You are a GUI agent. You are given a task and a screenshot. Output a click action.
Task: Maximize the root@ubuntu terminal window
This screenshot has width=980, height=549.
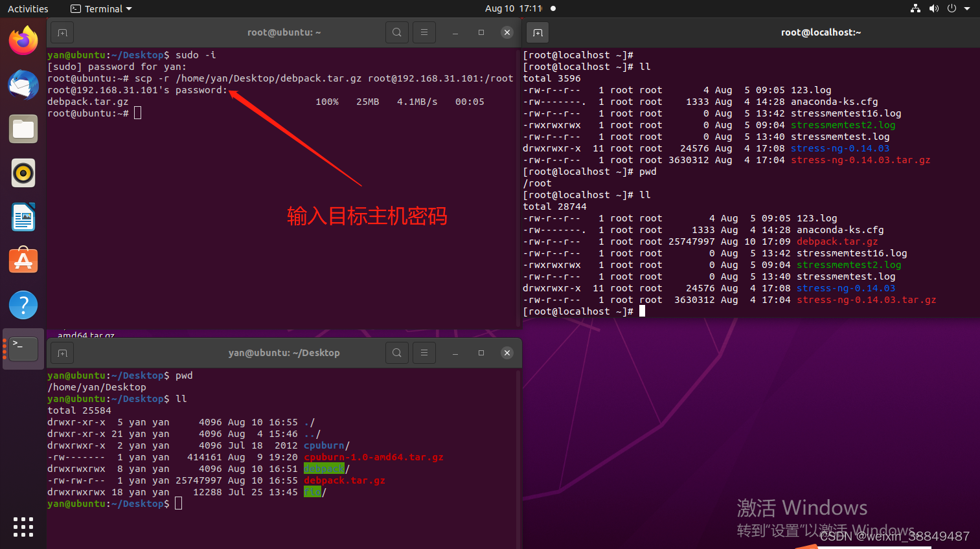click(481, 32)
